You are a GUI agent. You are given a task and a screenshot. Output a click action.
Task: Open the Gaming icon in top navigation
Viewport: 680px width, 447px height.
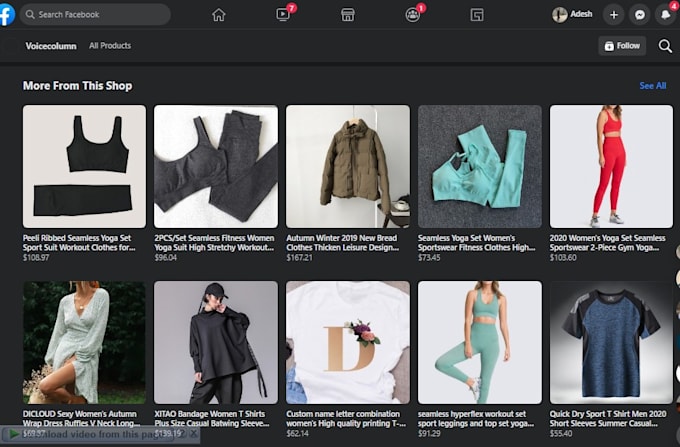coord(477,15)
